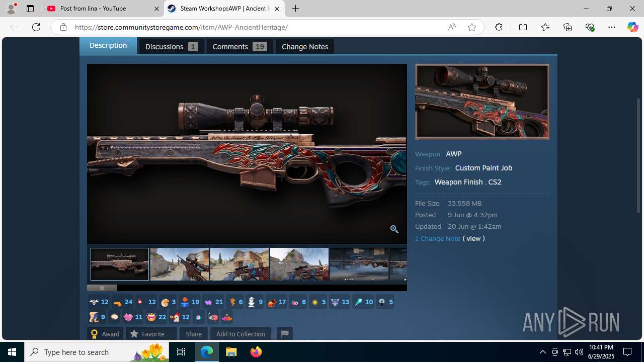Open Edge Settings and more menu
The image size is (644, 362).
pyautogui.click(x=612, y=27)
